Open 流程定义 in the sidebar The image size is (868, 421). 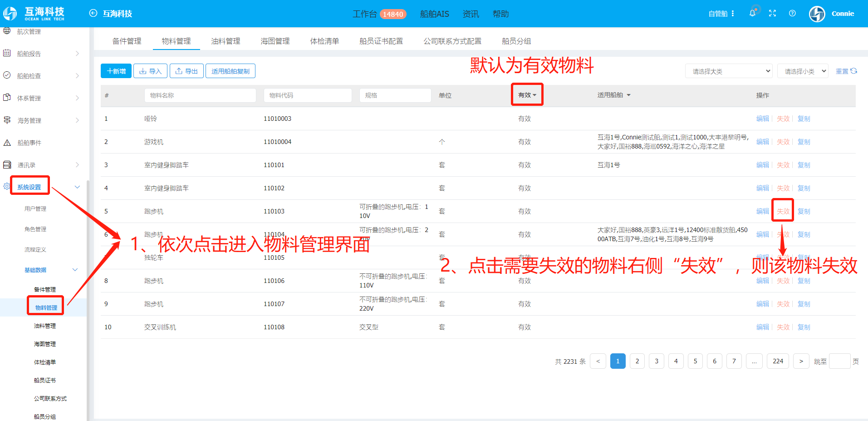click(x=35, y=249)
